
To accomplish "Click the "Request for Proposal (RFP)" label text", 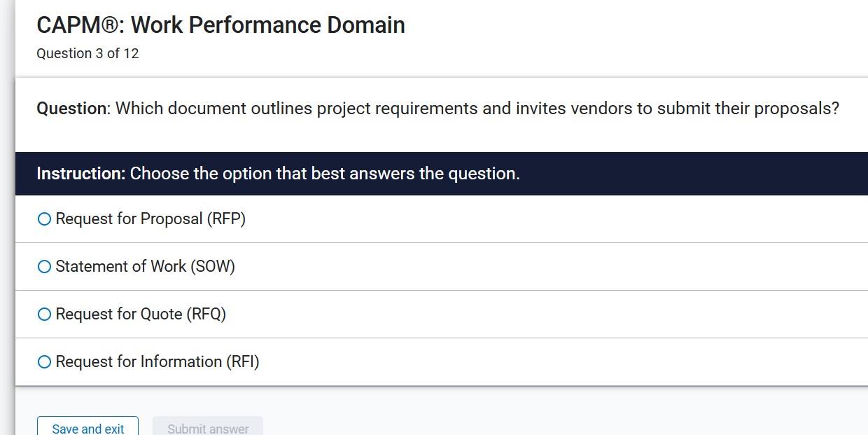I will click(x=150, y=219).
